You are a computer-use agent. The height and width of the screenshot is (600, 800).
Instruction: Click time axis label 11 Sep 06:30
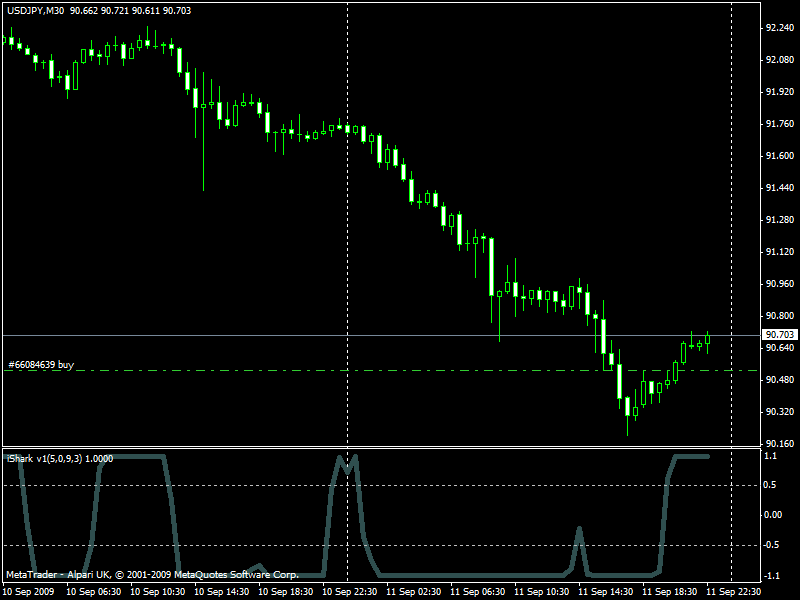pyautogui.click(x=478, y=592)
